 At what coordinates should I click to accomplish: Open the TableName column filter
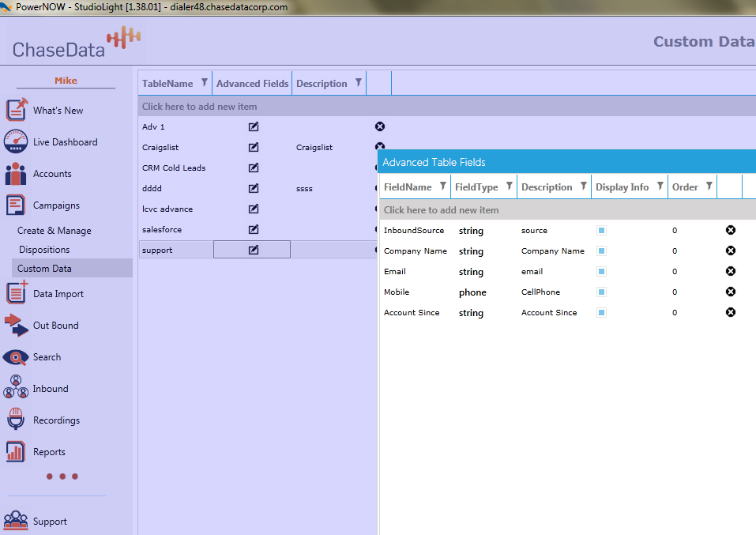[205, 83]
